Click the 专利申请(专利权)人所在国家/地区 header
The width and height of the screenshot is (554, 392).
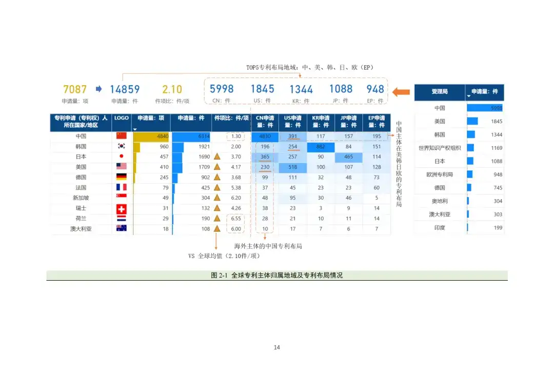[81, 122]
